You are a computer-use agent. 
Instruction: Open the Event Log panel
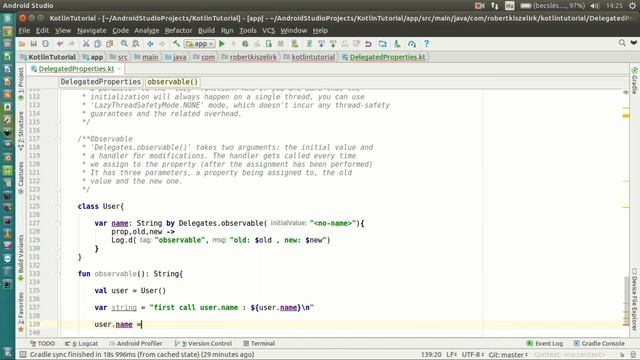[545, 344]
